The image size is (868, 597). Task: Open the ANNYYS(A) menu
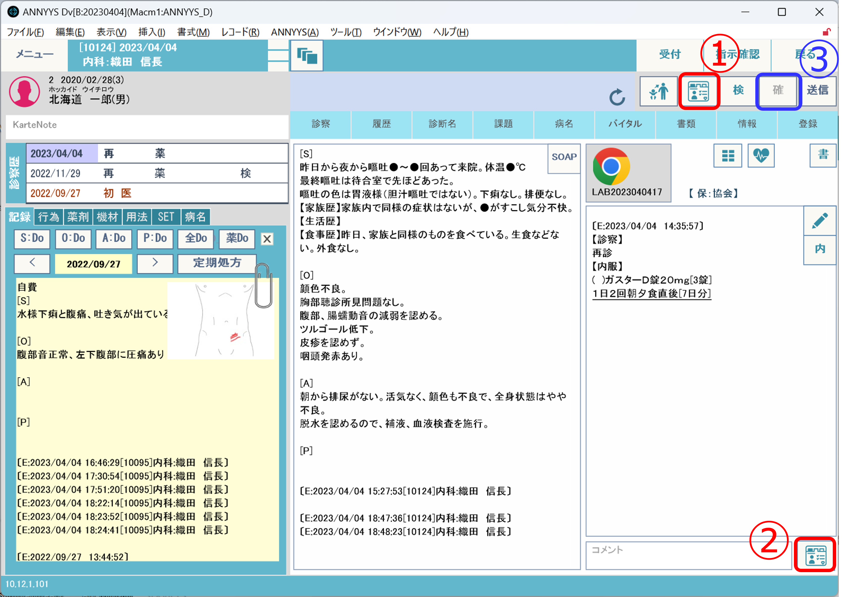[295, 32]
